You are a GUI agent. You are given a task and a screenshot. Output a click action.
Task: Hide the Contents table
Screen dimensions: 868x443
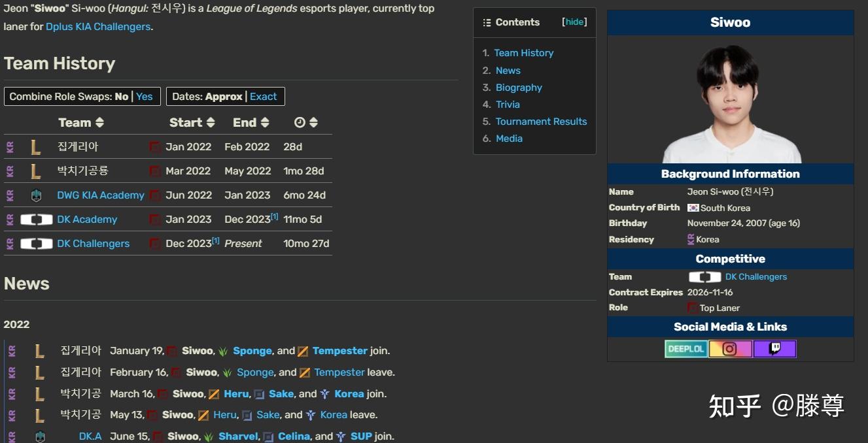click(574, 22)
